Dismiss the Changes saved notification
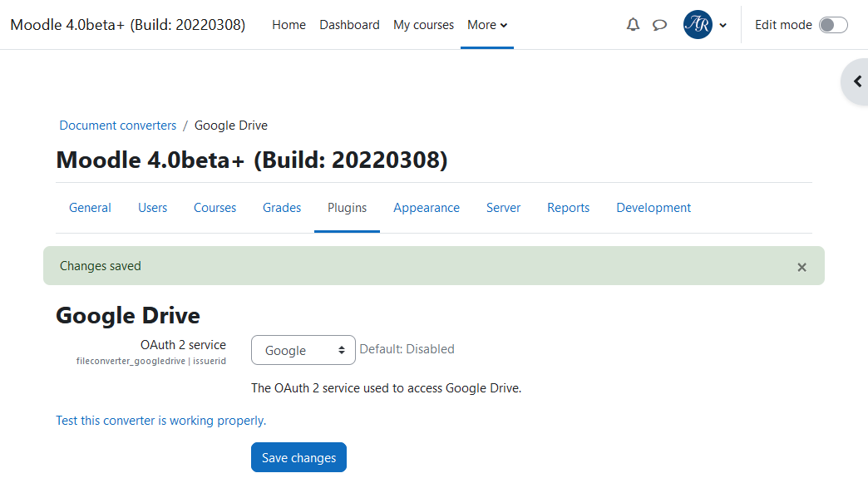The height and width of the screenshot is (483, 868). tap(801, 267)
